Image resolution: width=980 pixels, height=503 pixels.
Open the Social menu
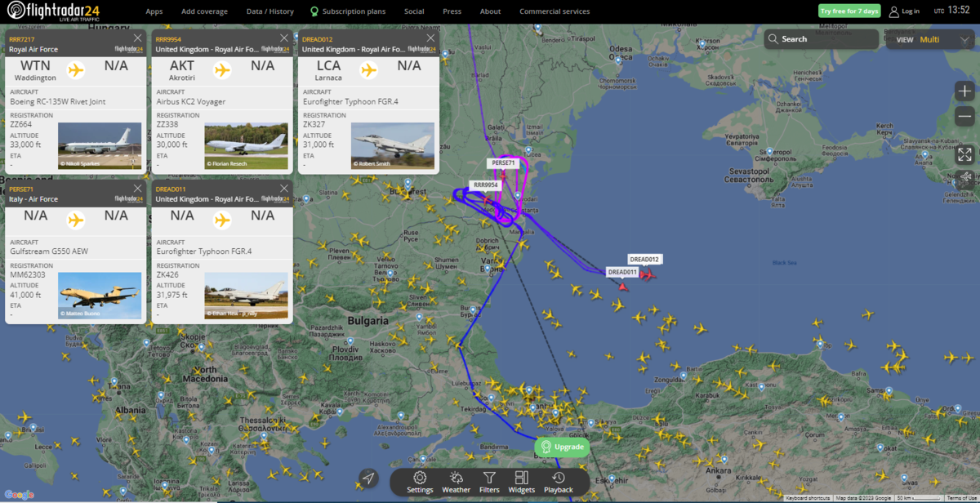click(x=414, y=11)
